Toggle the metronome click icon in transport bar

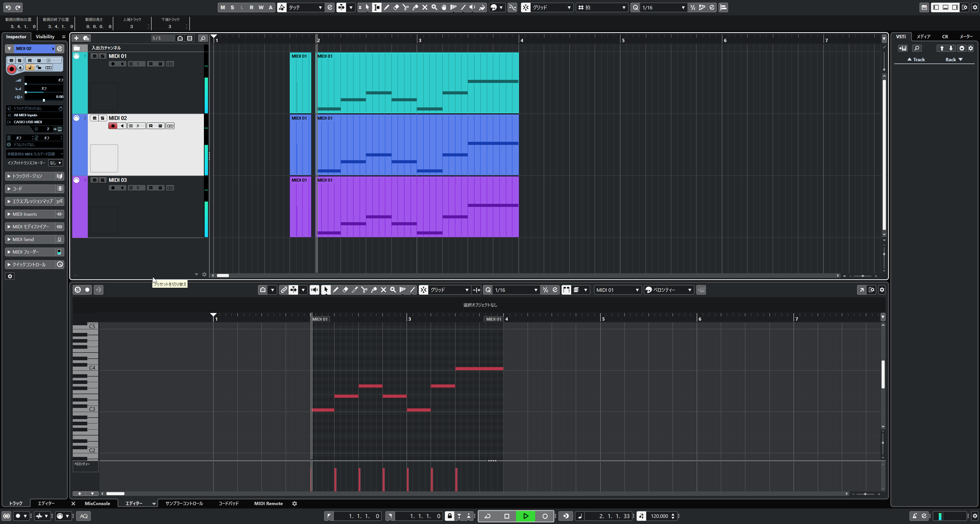915,516
